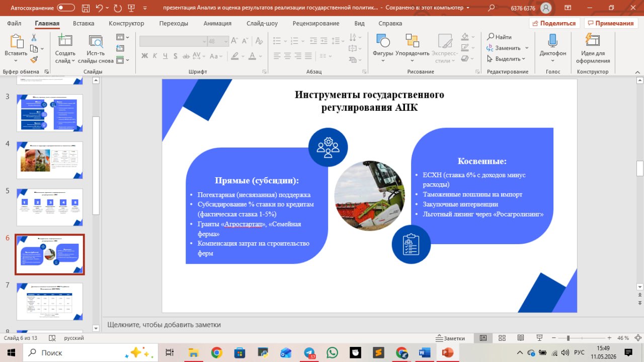This screenshot has height=362, width=644.
Task: Switch to Slide Sorter view icon
Action: pyautogui.click(x=502, y=338)
